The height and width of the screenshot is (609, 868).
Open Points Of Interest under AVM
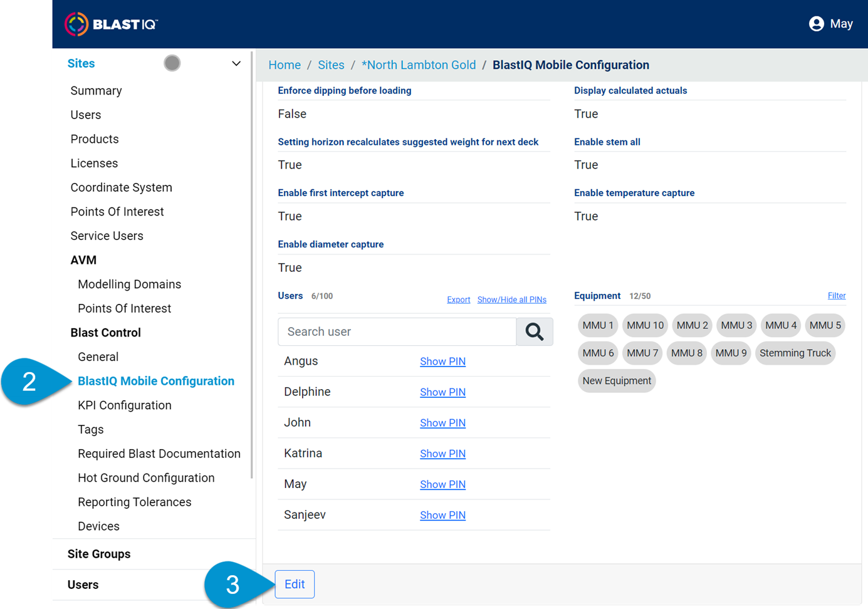[x=125, y=309]
